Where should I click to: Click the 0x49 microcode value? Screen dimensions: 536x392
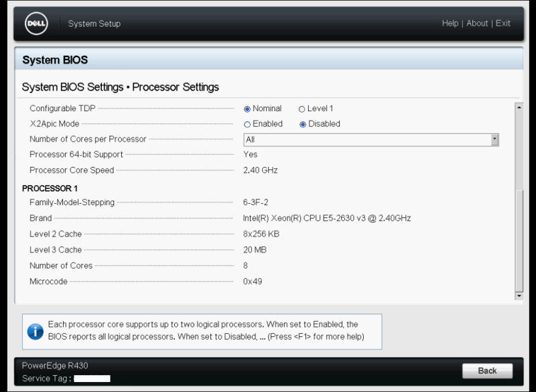(253, 281)
